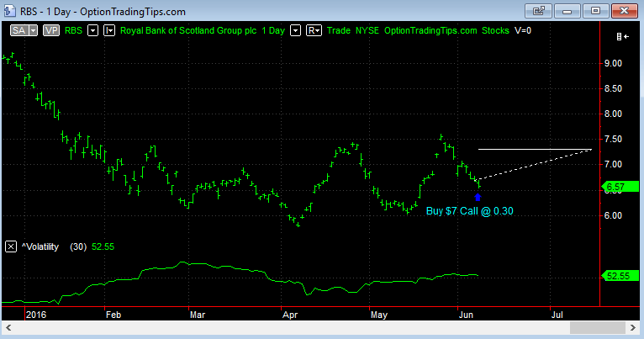Click the RBS ticker symbol text
This screenshot has width=644, height=339.
[x=73, y=31]
